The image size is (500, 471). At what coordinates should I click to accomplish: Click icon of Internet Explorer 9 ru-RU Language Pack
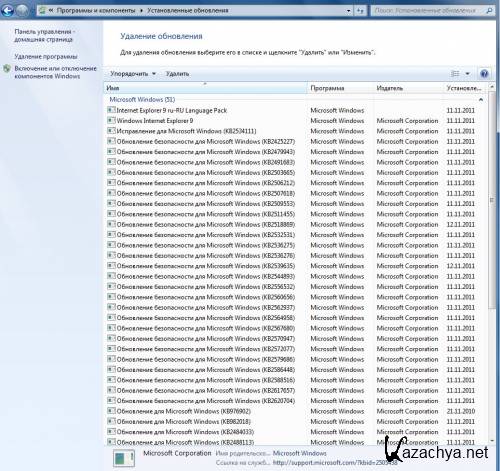coord(111,110)
